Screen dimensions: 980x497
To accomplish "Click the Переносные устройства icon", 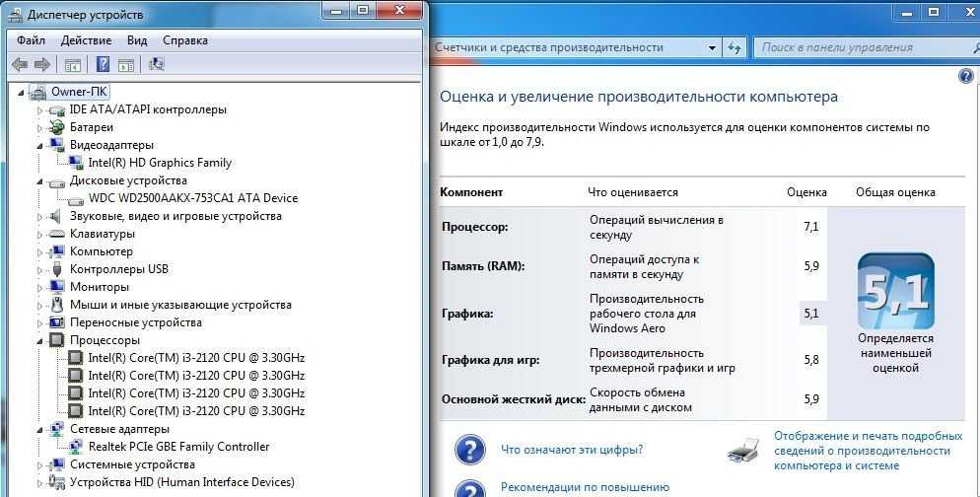I will coord(57,322).
